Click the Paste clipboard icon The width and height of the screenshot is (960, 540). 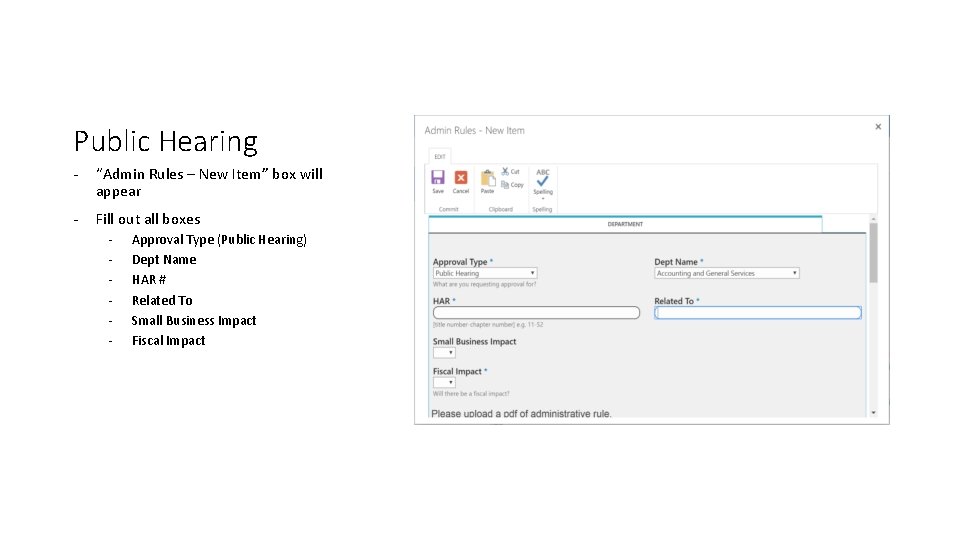(487, 178)
